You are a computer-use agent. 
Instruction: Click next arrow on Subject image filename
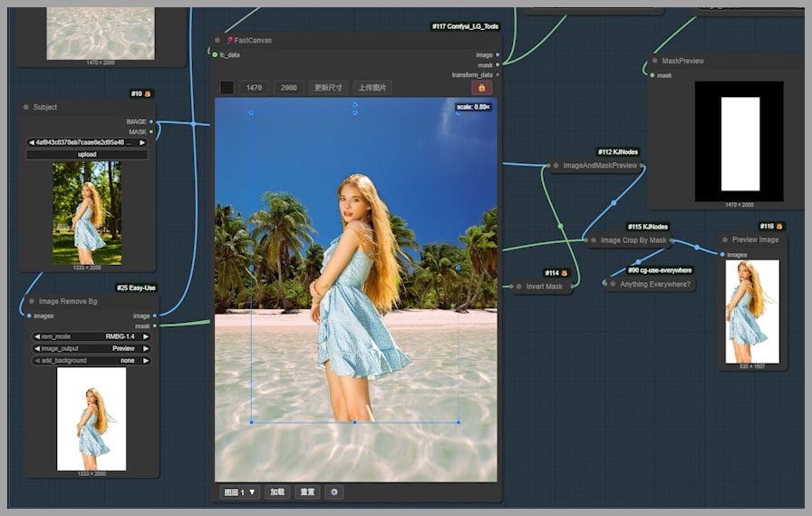coord(142,142)
